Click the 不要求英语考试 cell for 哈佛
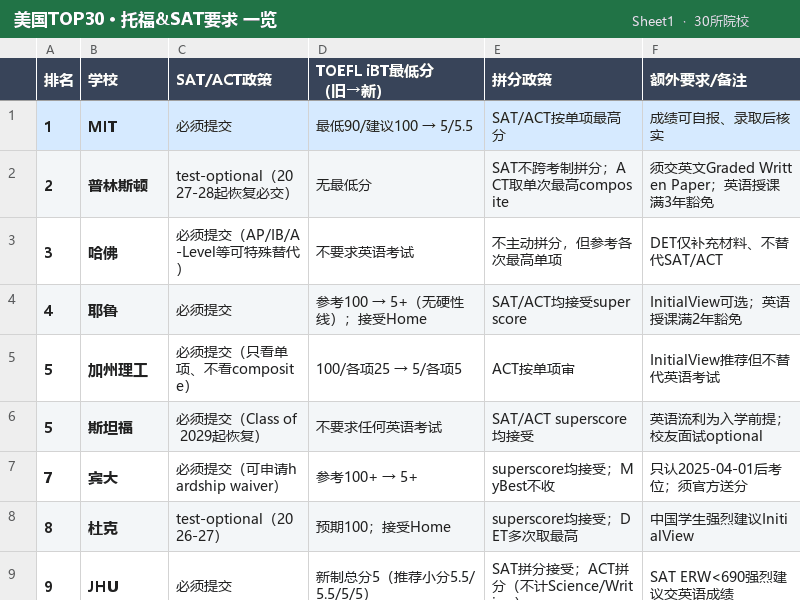Viewport: 800px width, 600px height. (x=396, y=252)
